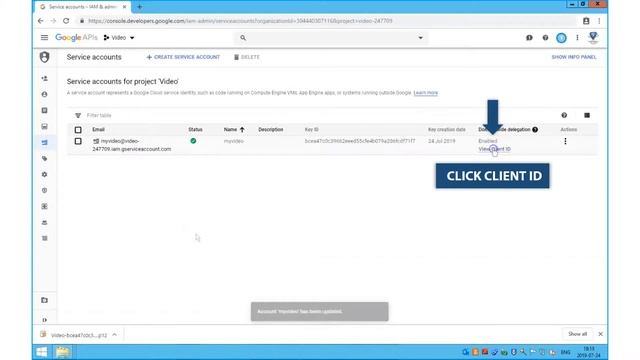The height and width of the screenshot is (360, 640).
Task: Click the user avatar in top right
Action: pos(593,38)
